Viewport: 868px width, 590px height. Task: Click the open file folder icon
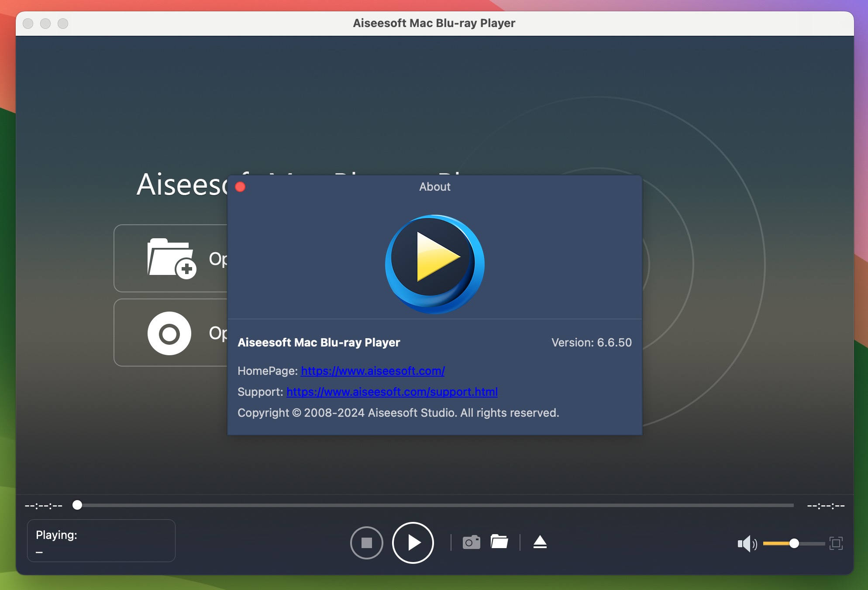tap(499, 542)
